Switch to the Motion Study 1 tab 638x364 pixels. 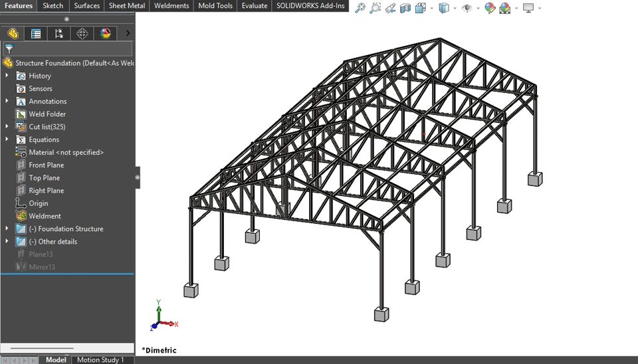point(100,360)
